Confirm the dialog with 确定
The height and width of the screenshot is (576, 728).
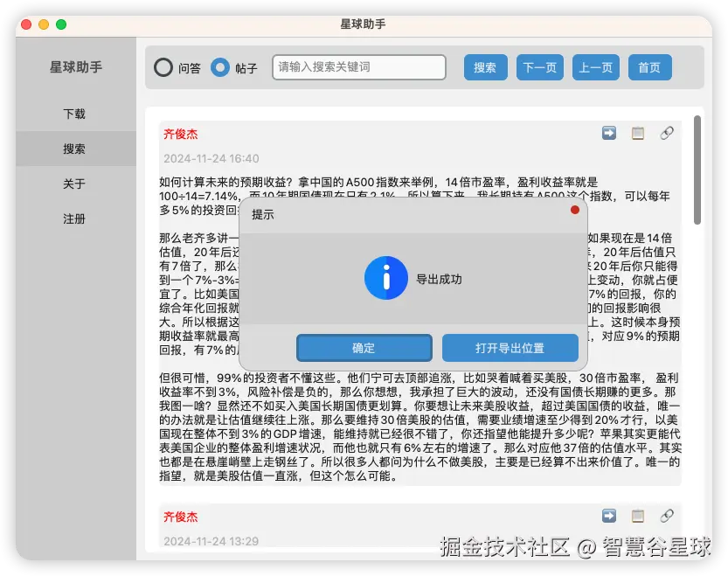coord(364,348)
